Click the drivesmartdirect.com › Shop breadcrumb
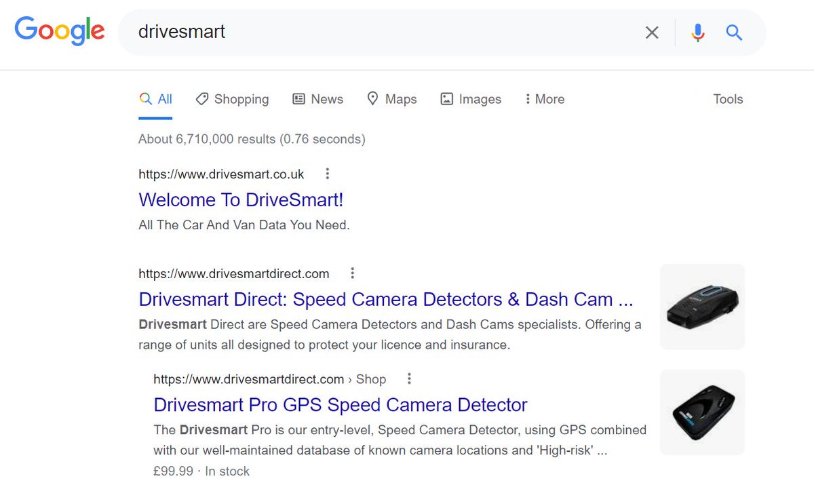The width and height of the screenshot is (814, 504). [x=270, y=379]
